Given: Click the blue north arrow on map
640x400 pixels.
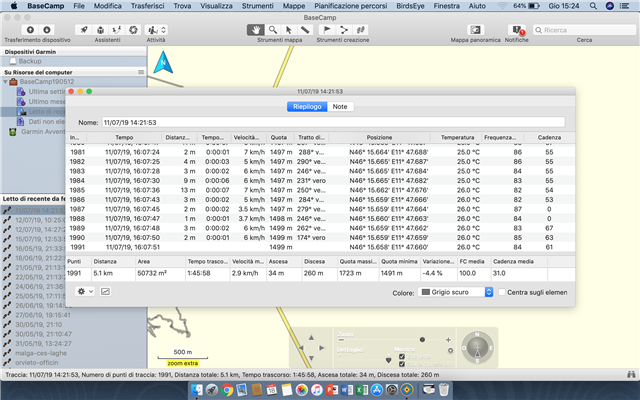Looking at the screenshot, I should pos(163,62).
